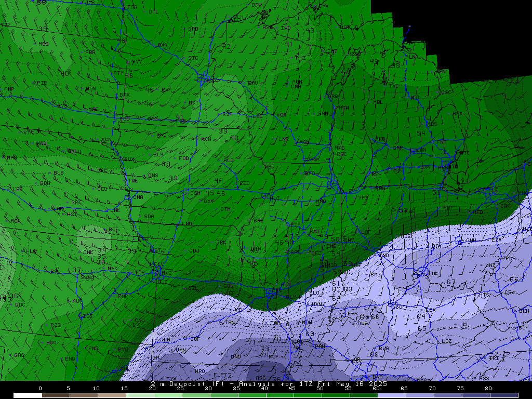This screenshot has width=532, height=399.
Task: Click the MSP station label
Action: click(210, 82)
